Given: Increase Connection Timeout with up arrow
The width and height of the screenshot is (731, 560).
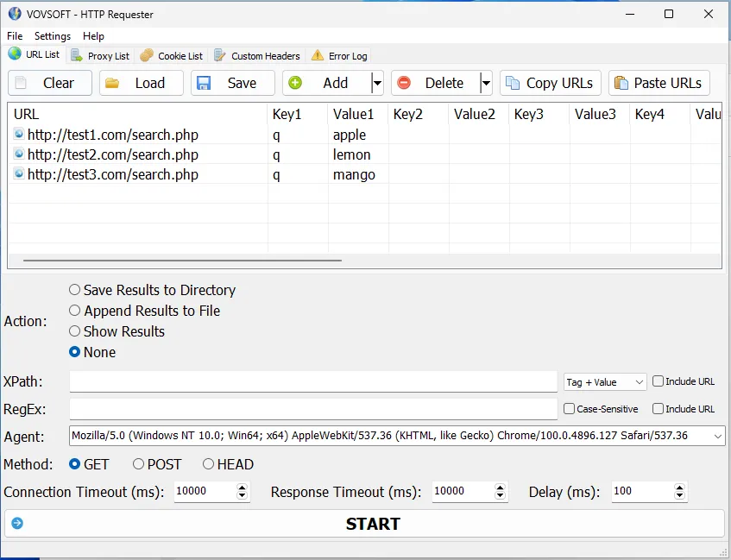Looking at the screenshot, I should [x=242, y=488].
